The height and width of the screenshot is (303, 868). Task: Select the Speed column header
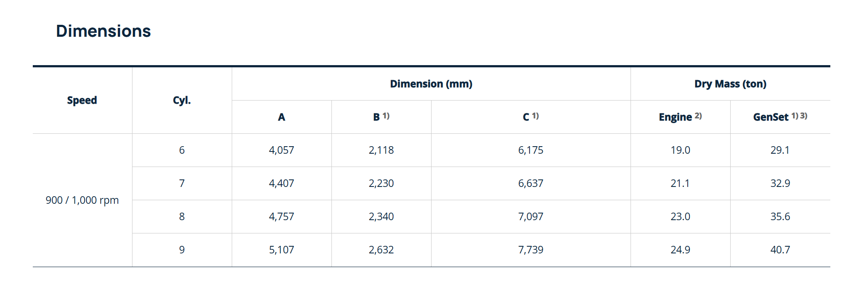coord(82,100)
